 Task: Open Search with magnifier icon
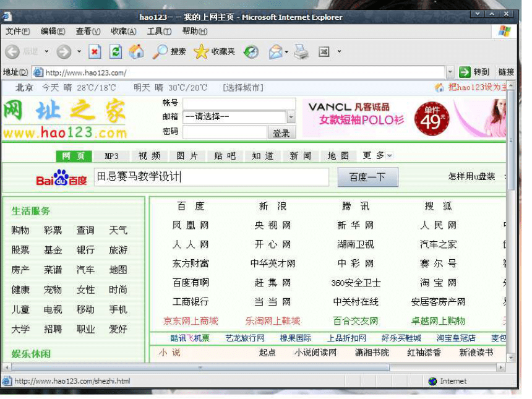(160, 51)
